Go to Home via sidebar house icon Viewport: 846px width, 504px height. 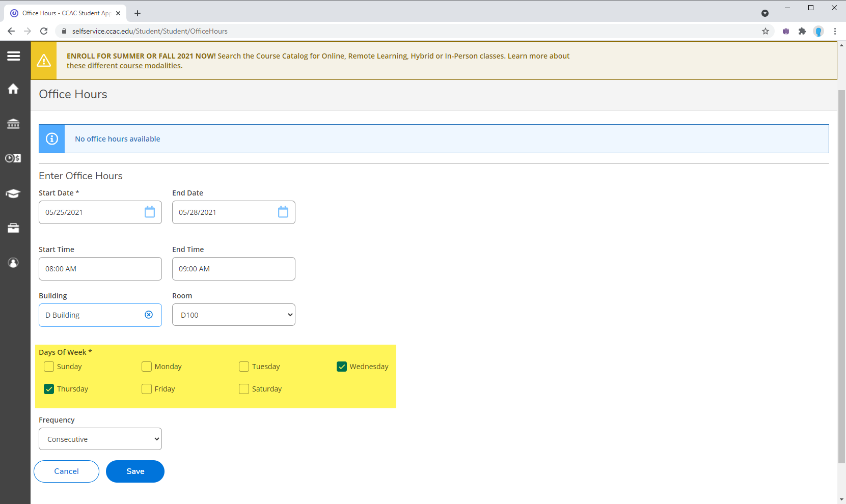point(13,89)
